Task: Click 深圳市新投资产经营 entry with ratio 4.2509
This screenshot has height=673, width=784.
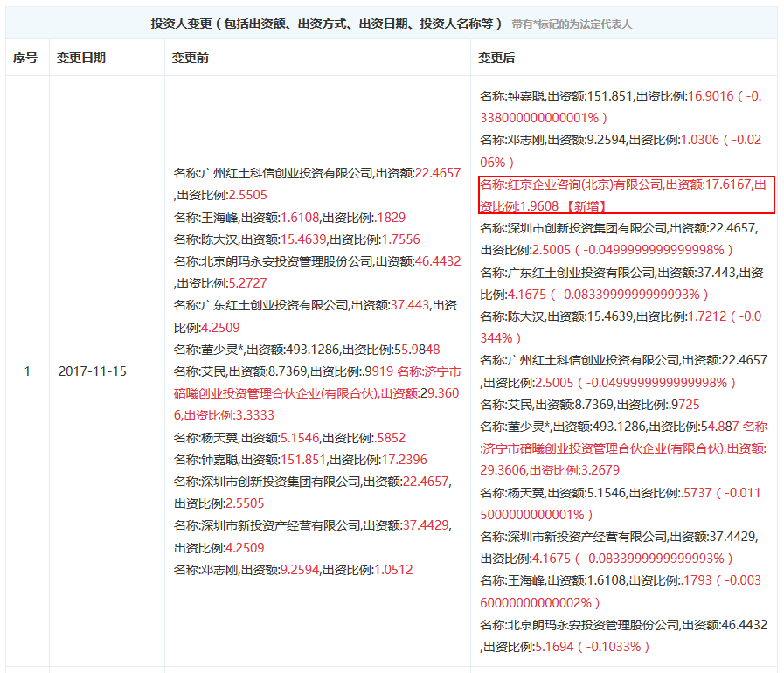Action: click(x=313, y=537)
